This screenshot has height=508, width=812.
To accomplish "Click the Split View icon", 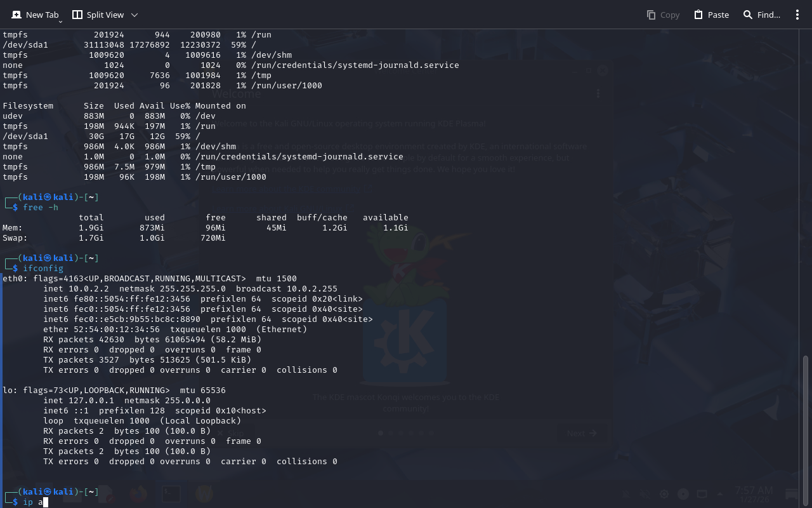I will click(x=77, y=15).
